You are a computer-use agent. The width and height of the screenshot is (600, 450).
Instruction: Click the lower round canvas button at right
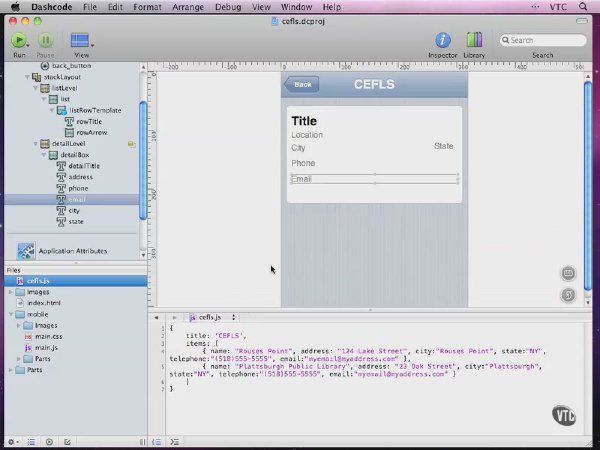(568, 295)
